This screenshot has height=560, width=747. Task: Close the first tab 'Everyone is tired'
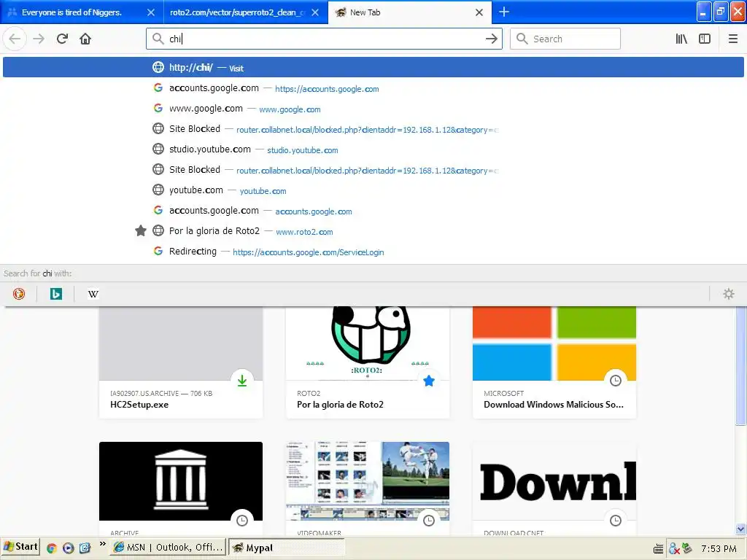coord(151,12)
